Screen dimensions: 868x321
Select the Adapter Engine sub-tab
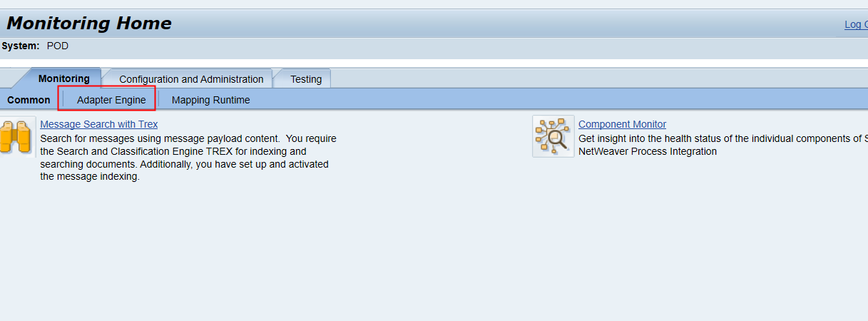111,100
